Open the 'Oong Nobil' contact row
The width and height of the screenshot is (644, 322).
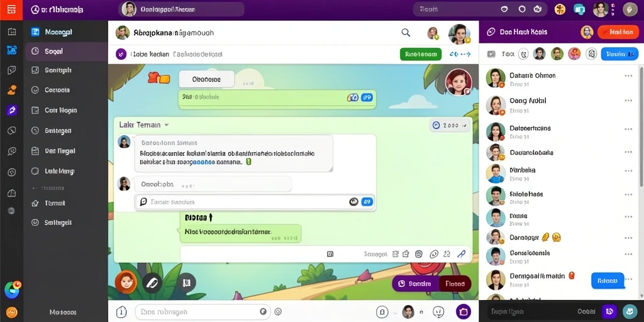click(559, 105)
